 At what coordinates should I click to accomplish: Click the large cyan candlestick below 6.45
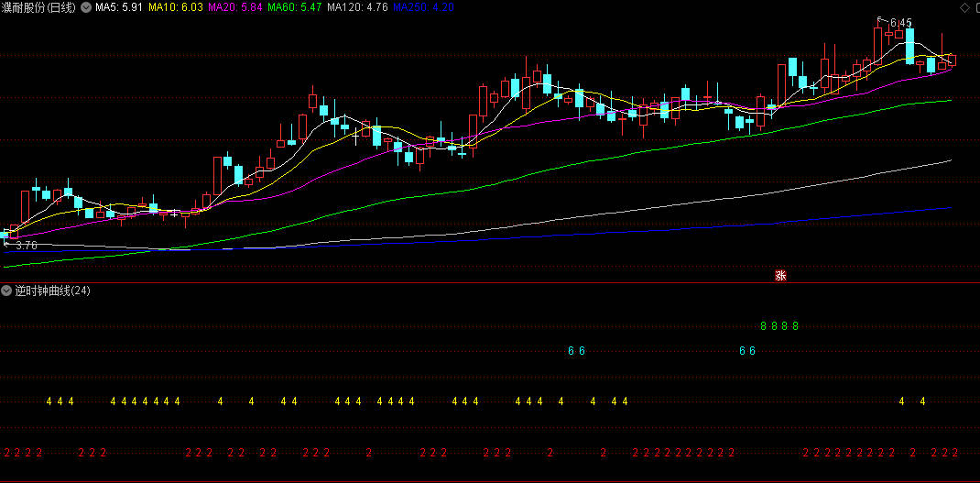(x=910, y=46)
